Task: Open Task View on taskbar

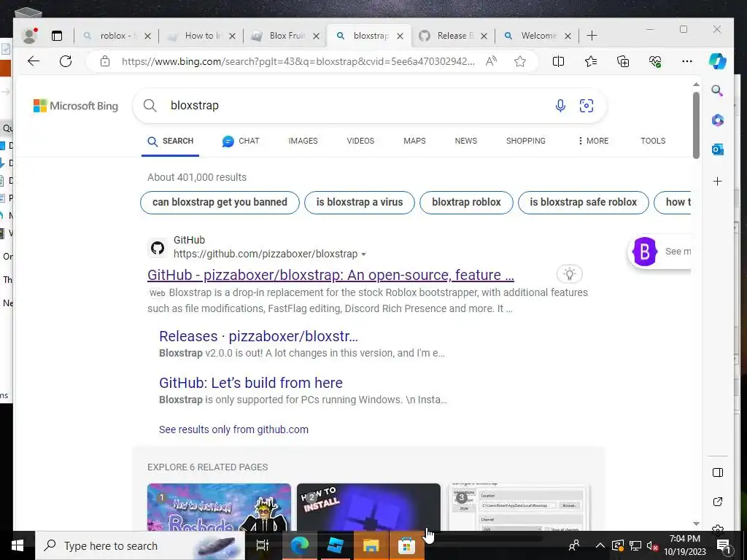Action: point(263,545)
